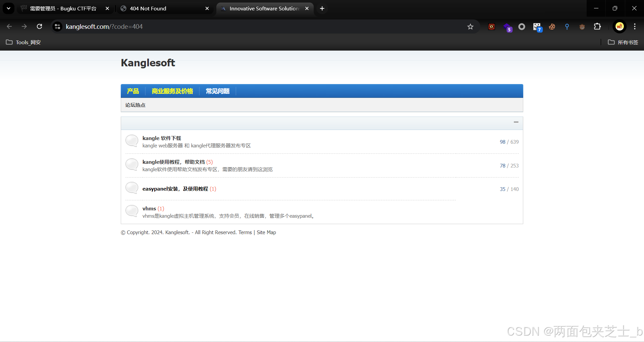This screenshot has width=644, height=342.
Task: Open the 产品 menu item
Action: click(x=133, y=91)
